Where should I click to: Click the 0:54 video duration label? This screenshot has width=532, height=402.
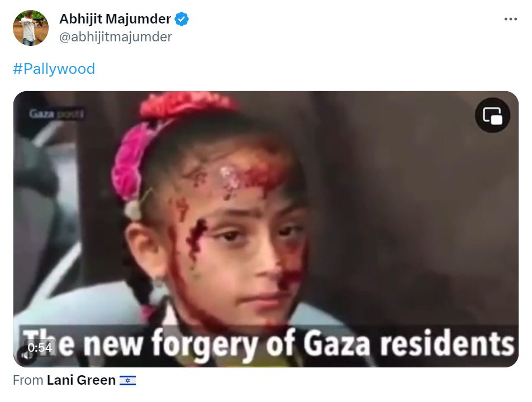coord(40,347)
